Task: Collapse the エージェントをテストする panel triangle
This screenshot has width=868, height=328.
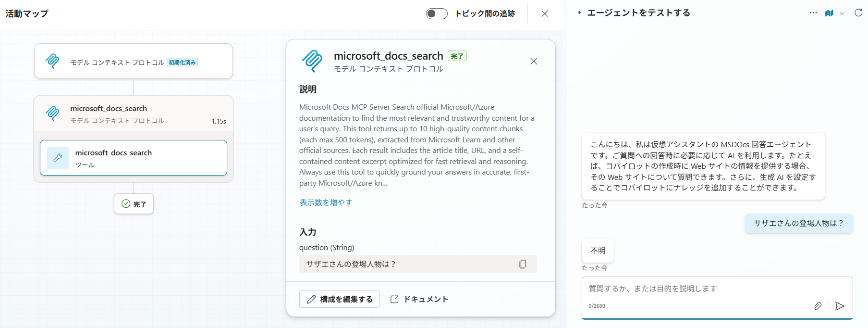Action: (x=580, y=13)
